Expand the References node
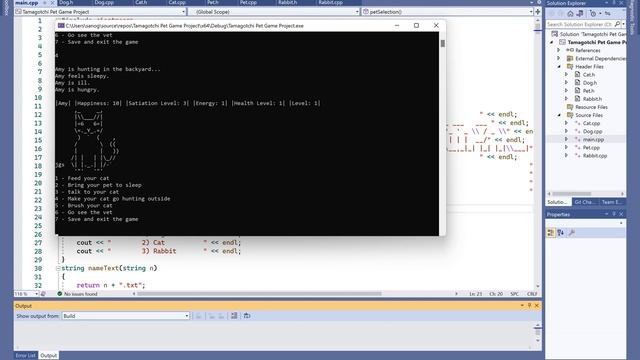 [559, 50]
